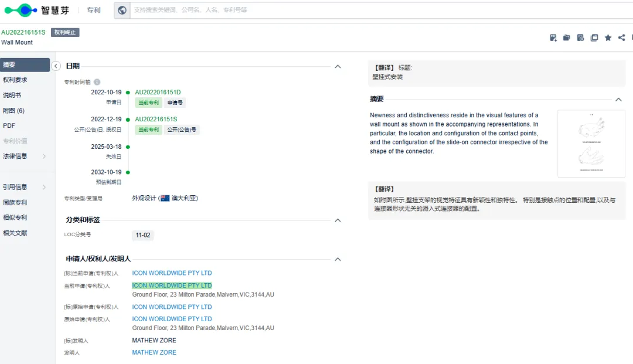Click the 2025-03-18 timeline marker dot
Viewport: 633px width, 364px height.
tap(128, 147)
